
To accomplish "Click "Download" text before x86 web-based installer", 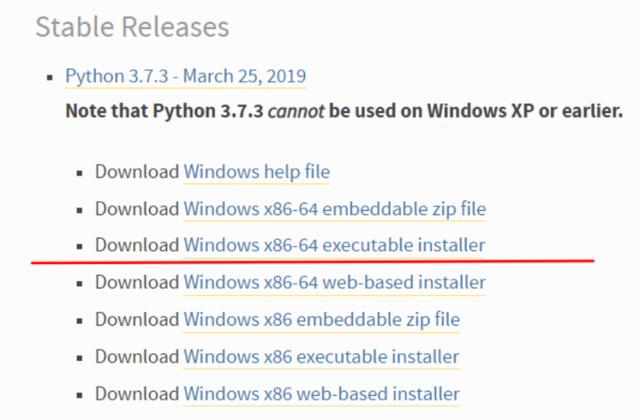I will [137, 394].
